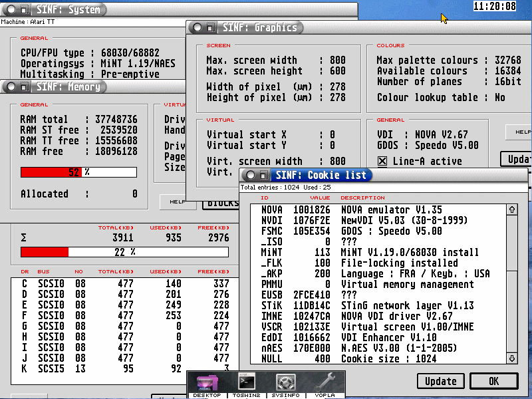Iconify the SINF: Memory window
Screen dimensions: 532x399
pos(23,87)
